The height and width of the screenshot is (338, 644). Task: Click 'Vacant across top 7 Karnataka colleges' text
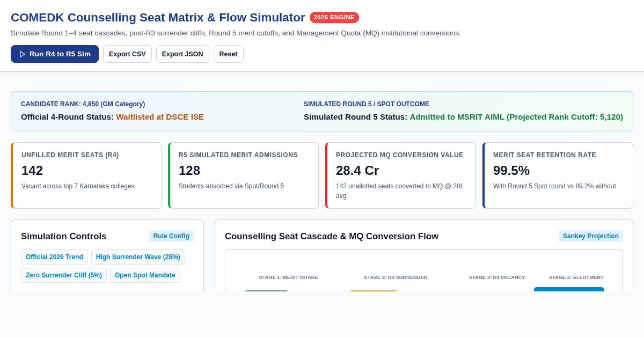coord(78,186)
